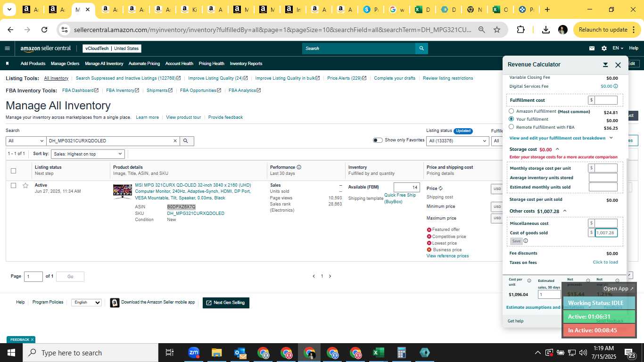Open the FBA Dashboard link
Image resolution: width=644 pixels, height=362 pixels.
80,90
